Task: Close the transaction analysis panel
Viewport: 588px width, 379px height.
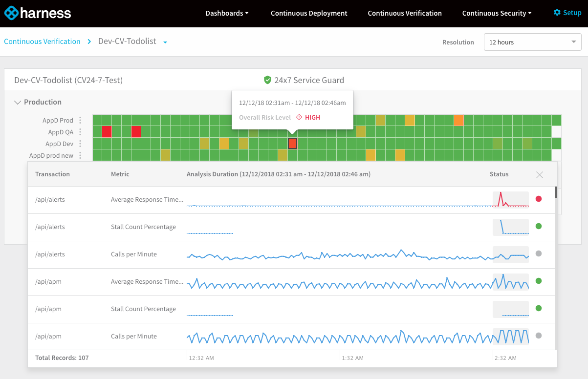Action: pyautogui.click(x=540, y=175)
